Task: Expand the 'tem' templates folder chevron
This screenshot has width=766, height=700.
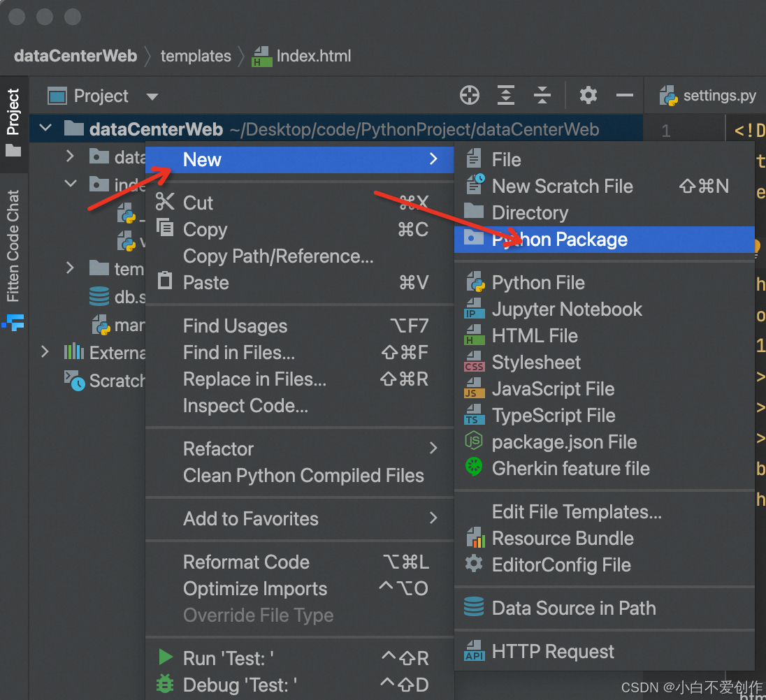Action: click(70, 268)
